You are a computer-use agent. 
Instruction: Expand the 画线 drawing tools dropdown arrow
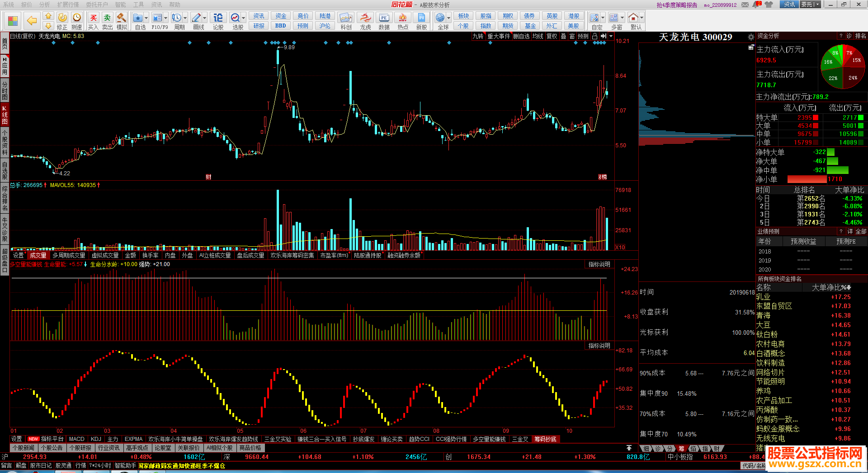(x=205, y=18)
